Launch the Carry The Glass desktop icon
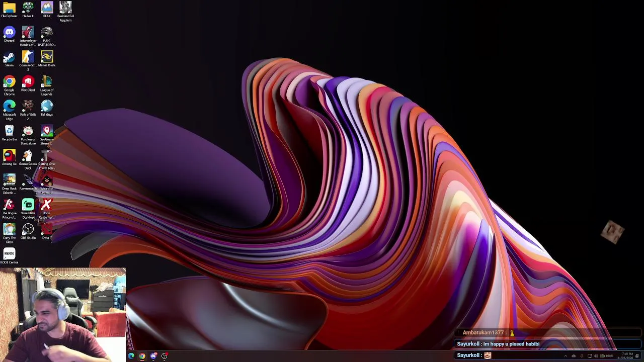The width and height of the screenshot is (644, 362). pos(9,233)
